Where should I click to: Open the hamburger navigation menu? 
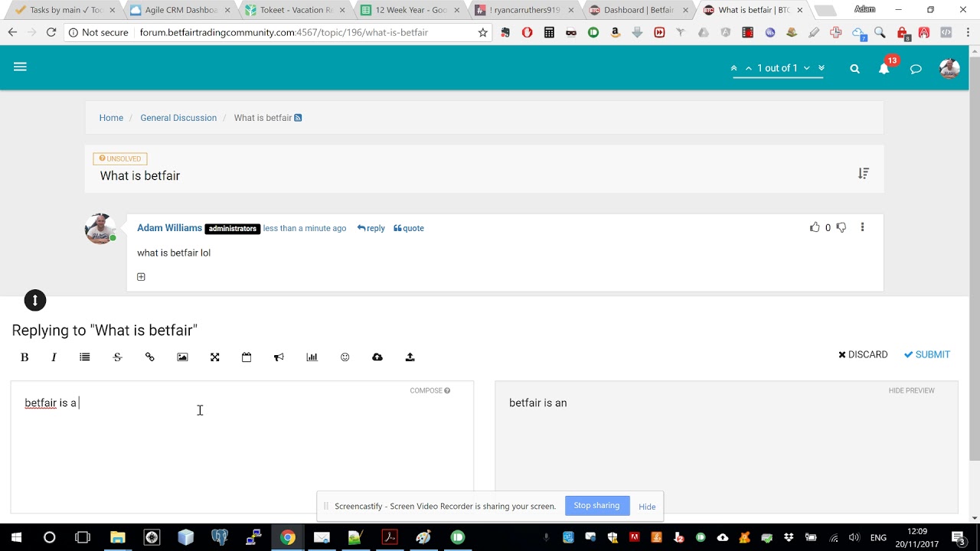tap(20, 67)
